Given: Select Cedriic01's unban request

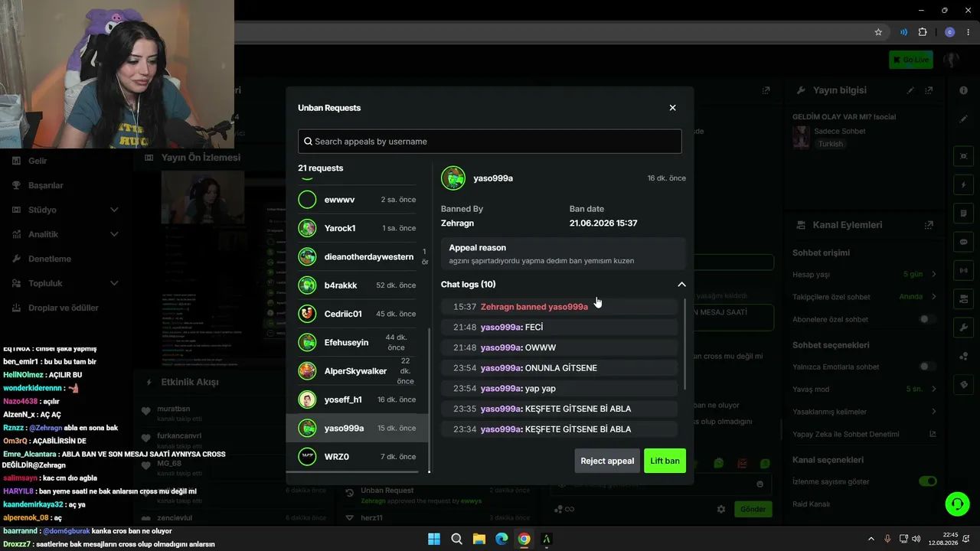Looking at the screenshot, I should pos(358,314).
